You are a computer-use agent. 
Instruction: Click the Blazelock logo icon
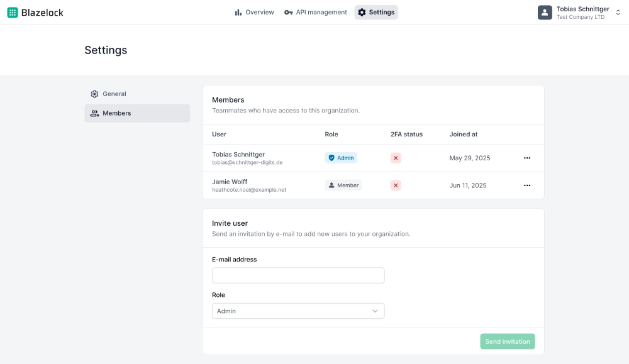(12, 12)
